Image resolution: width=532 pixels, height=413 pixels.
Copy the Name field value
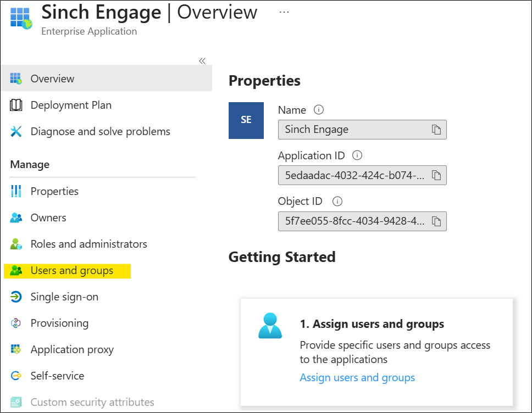coord(436,130)
